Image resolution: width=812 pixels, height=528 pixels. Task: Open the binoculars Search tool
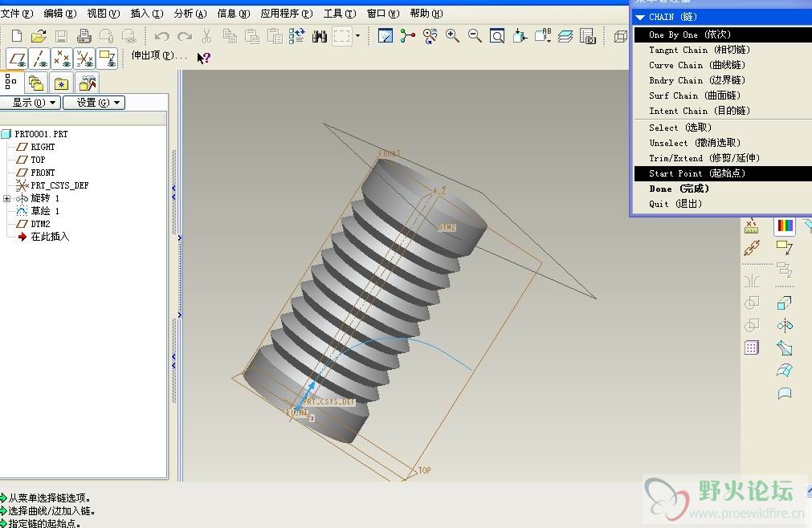tap(320, 36)
